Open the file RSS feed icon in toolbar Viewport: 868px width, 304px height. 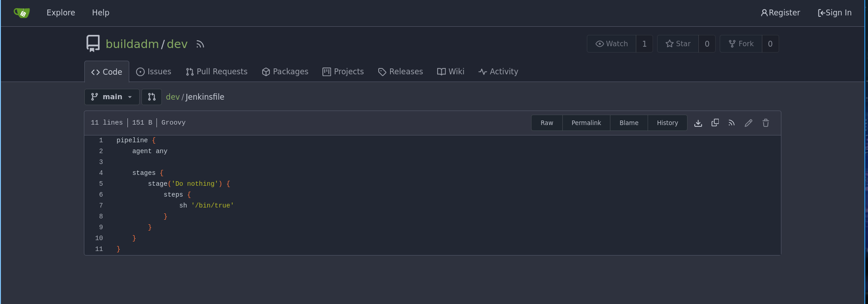point(731,123)
